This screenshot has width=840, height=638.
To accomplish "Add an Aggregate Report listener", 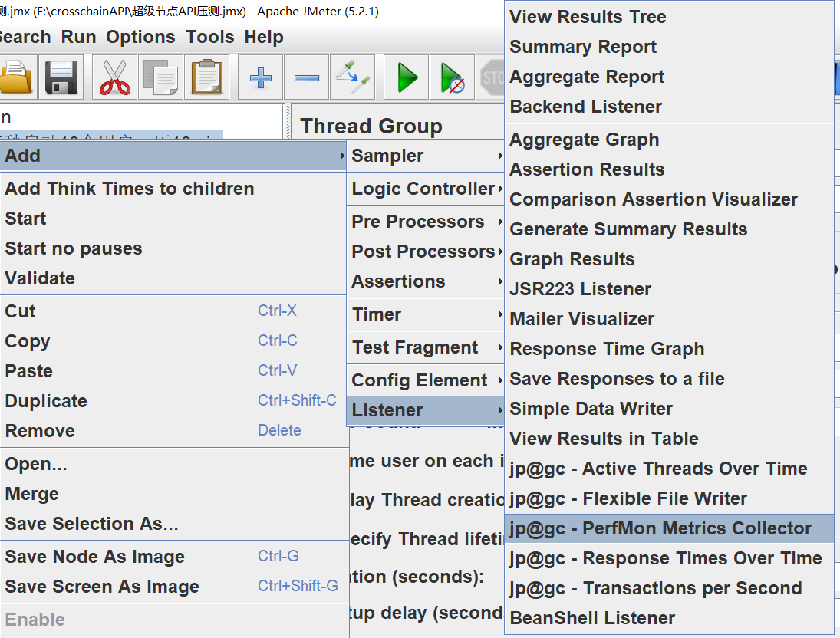I will [x=586, y=77].
